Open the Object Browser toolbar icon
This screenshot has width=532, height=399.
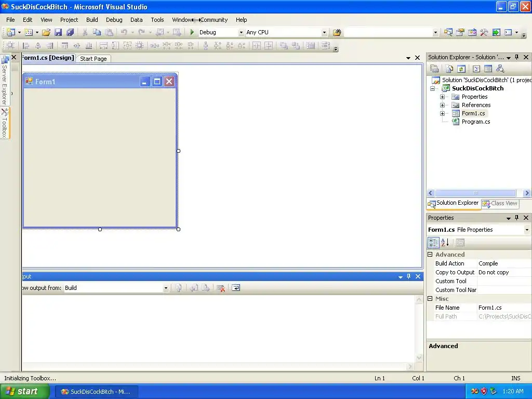pos(472,32)
